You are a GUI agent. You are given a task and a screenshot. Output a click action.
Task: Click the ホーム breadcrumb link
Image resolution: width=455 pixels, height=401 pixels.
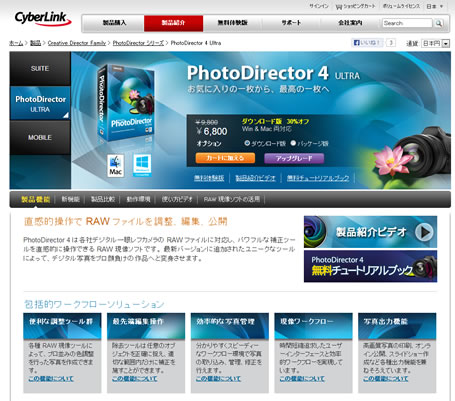[16, 43]
